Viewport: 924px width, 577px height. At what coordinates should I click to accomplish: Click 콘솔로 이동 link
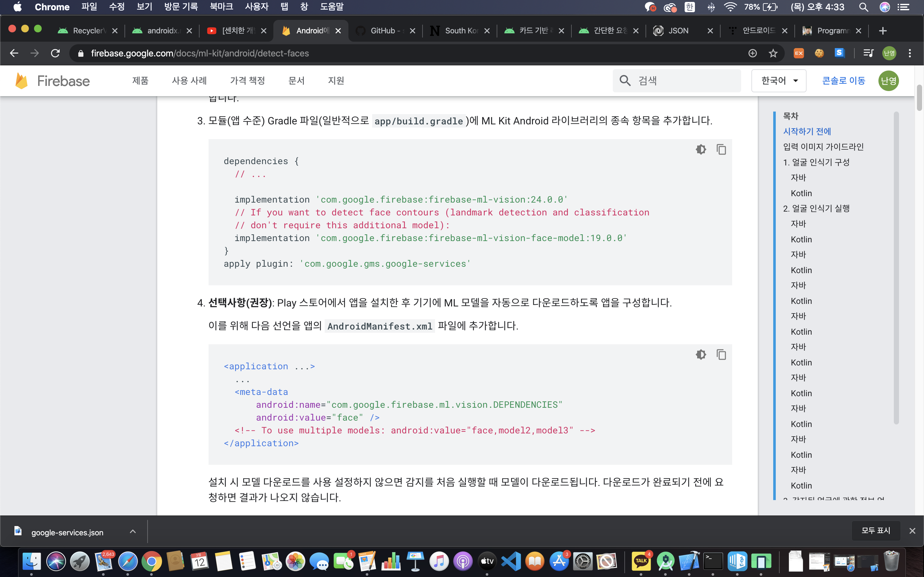[x=843, y=80]
